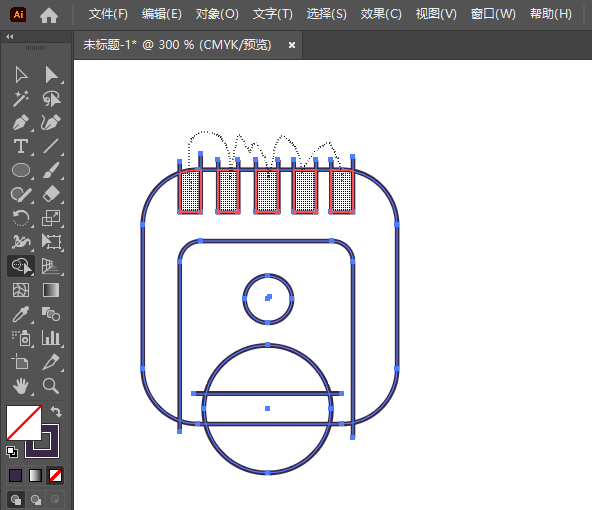This screenshot has width=592, height=510.
Task: Select the Eraser tool
Action: click(51, 194)
